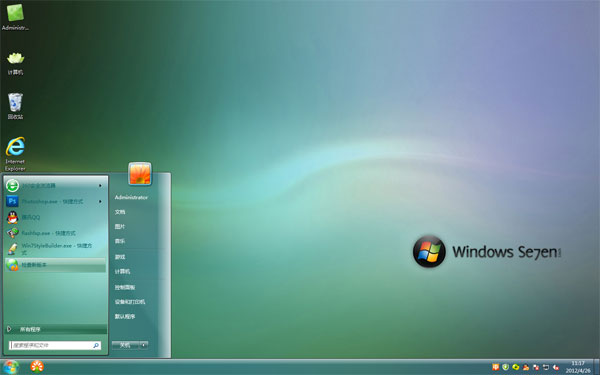Screen dimensions: 600x375
Task: Click the Show desktop strip
Action: point(596,367)
